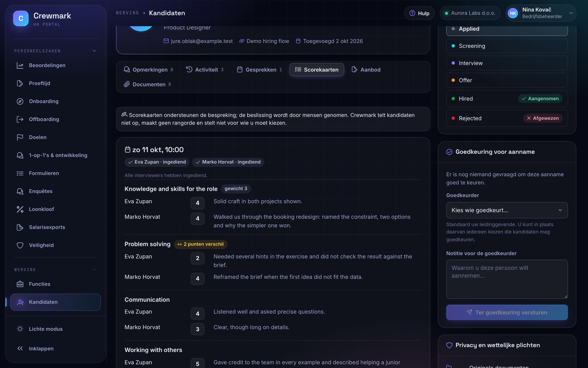Click the envelope icon beside the email
The image size is (588, 368).
pyautogui.click(x=166, y=41)
